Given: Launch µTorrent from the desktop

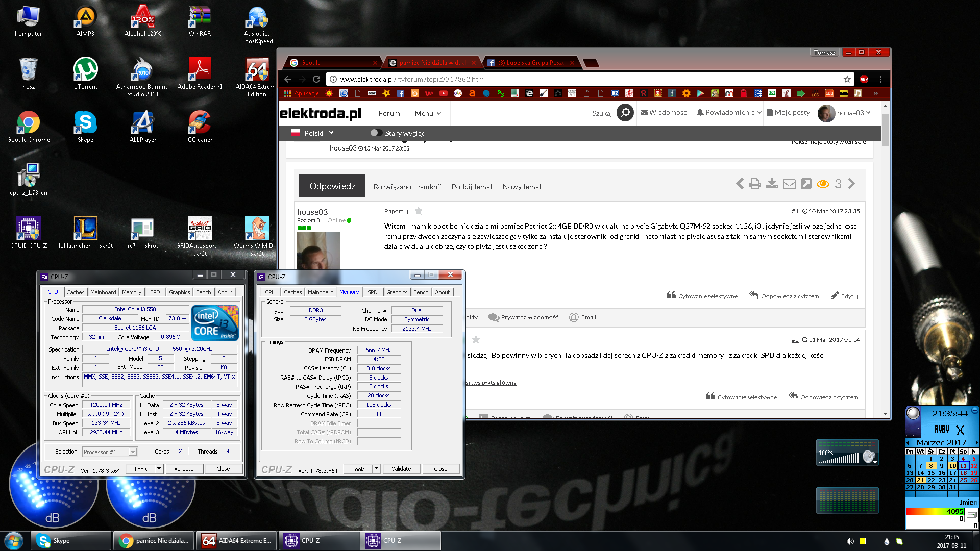Looking at the screenshot, I should pos(85,74).
